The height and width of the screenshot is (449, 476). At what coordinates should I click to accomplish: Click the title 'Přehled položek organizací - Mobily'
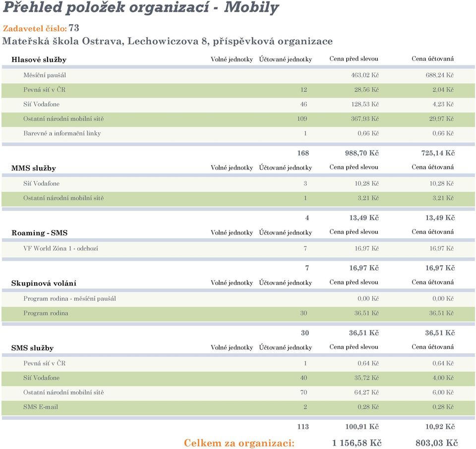click(140, 7)
